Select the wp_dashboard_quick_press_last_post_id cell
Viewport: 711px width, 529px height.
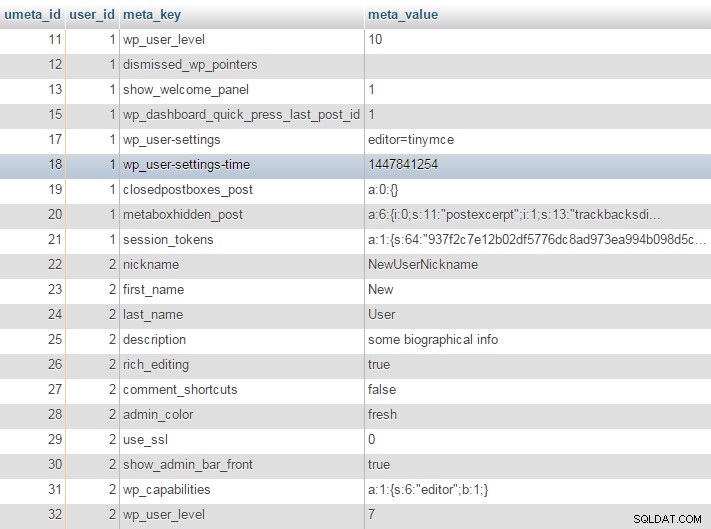(241, 114)
